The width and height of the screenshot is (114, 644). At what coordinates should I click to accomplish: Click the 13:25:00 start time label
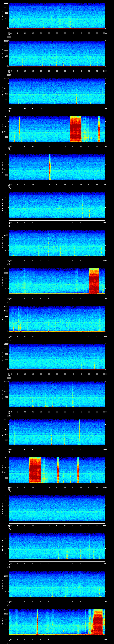pos(9,147)
